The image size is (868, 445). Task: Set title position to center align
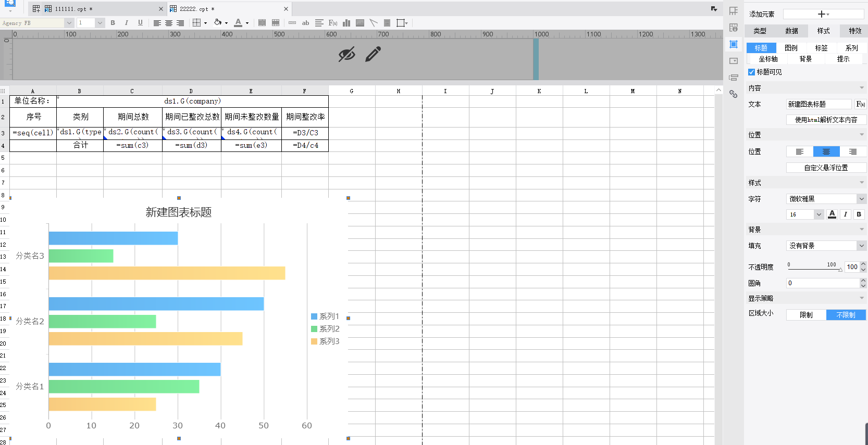point(826,151)
